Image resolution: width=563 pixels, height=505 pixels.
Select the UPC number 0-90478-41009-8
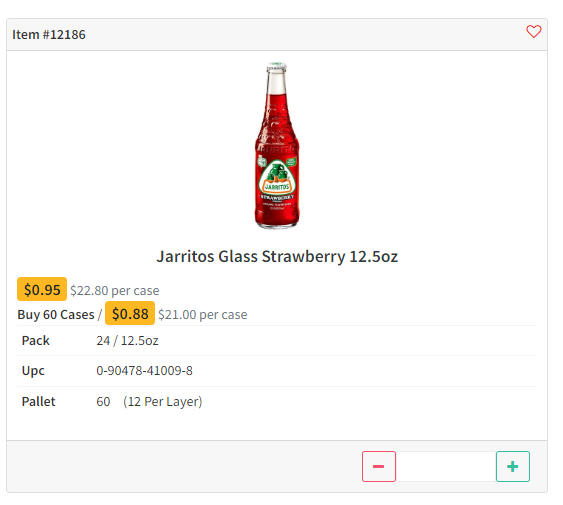144,370
